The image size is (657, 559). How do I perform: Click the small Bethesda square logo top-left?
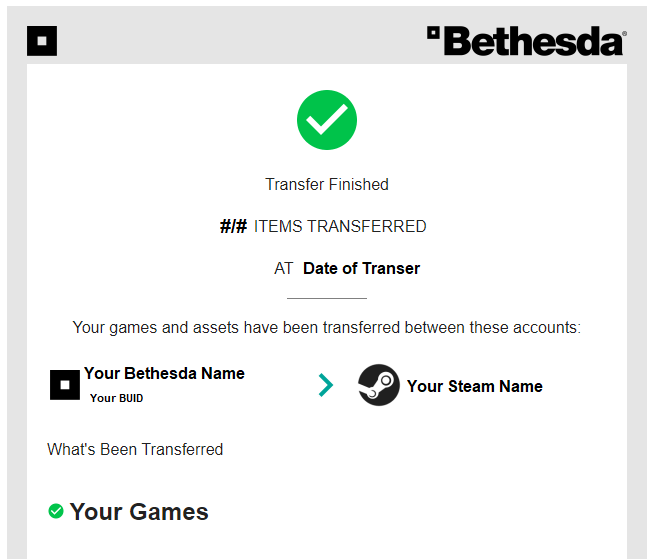coord(42,41)
